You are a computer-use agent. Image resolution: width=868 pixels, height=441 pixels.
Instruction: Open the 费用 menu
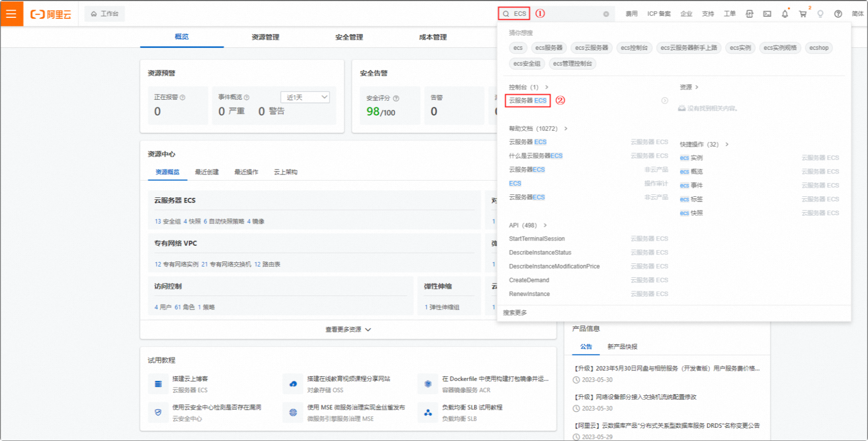point(632,14)
